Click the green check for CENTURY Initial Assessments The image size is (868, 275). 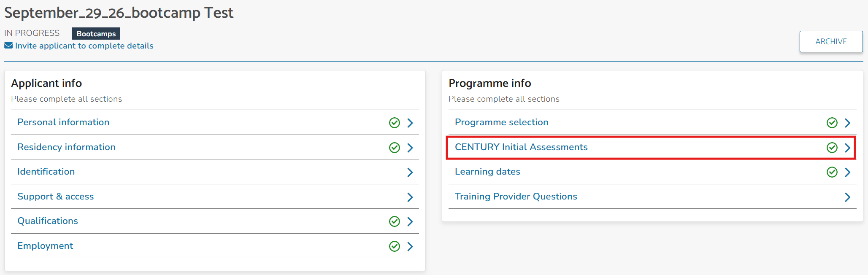pyautogui.click(x=832, y=148)
